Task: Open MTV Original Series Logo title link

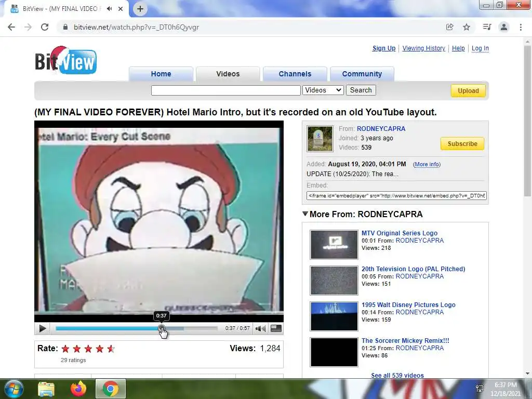Action: click(400, 233)
